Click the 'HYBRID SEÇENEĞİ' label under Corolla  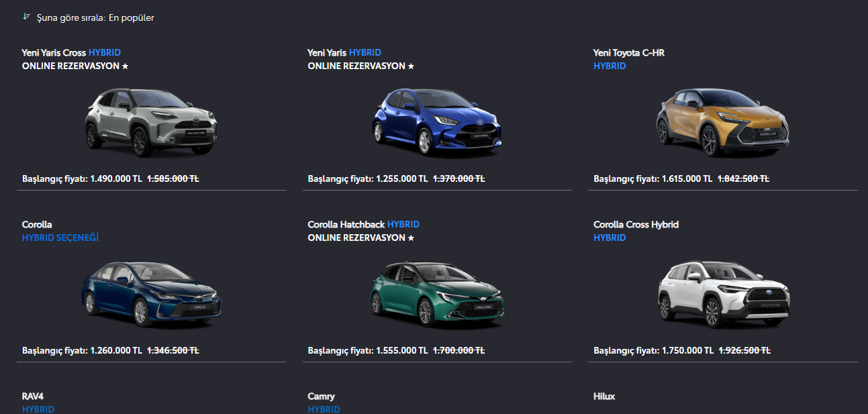[60, 238]
